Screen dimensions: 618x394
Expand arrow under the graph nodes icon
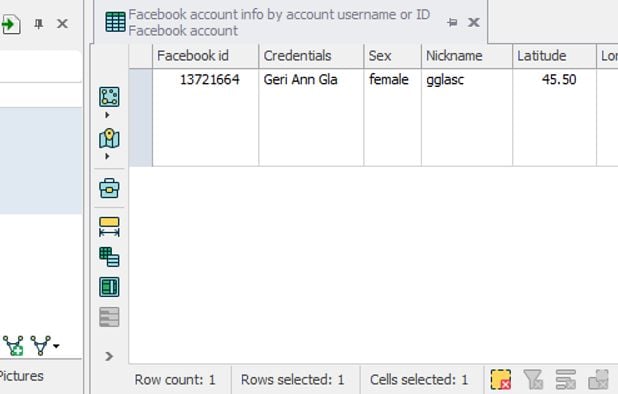(107, 115)
